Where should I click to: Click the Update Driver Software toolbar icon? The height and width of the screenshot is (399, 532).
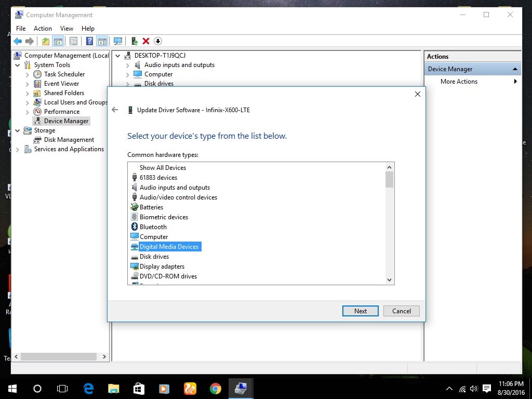(x=135, y=42)
